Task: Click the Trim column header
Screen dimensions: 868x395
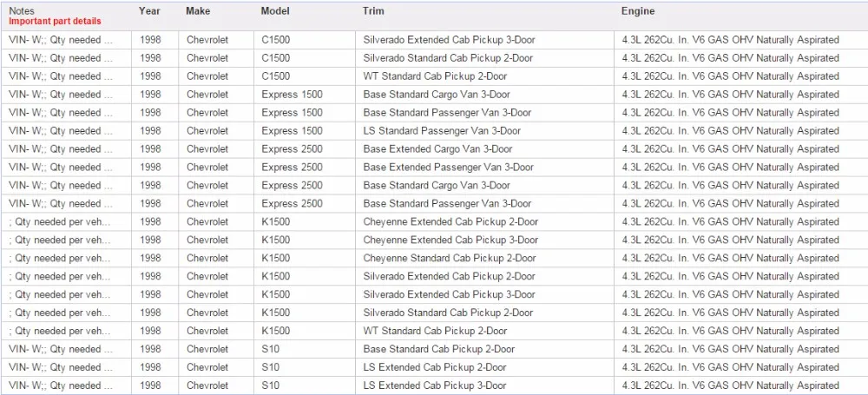Action: point(373,11)
